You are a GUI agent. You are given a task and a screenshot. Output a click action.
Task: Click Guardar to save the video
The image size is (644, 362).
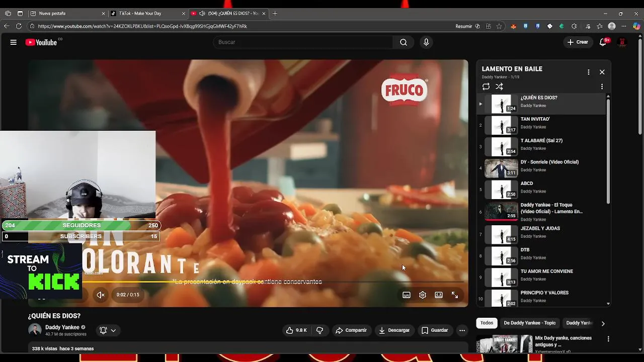pyautogui.click(x=435, y=330)
